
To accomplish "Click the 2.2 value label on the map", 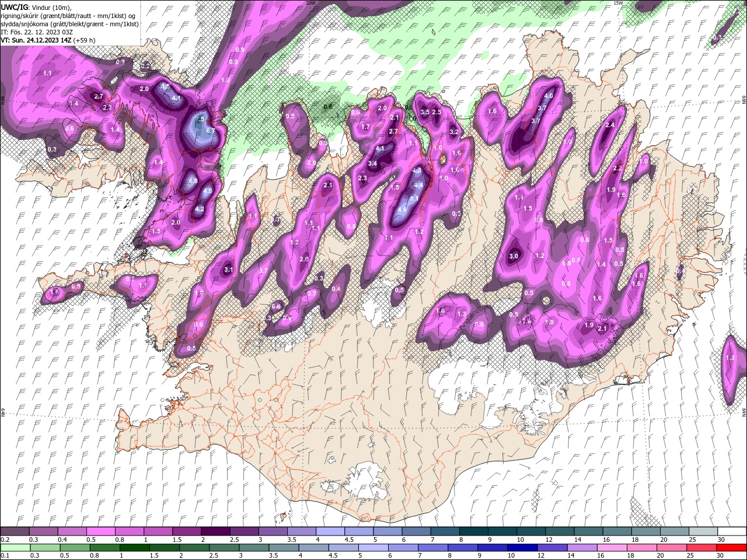I will coord(618,168).
